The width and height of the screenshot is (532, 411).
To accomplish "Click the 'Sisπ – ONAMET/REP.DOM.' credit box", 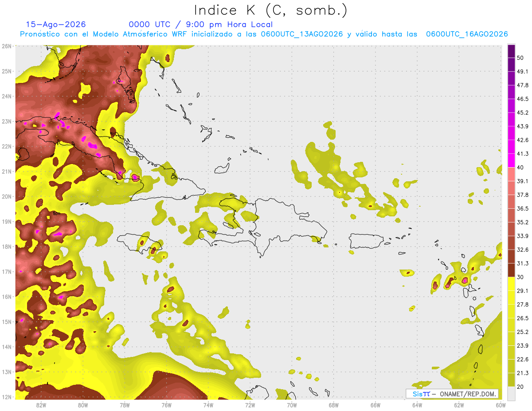I will pyautogui.click(x=452, y=394).
